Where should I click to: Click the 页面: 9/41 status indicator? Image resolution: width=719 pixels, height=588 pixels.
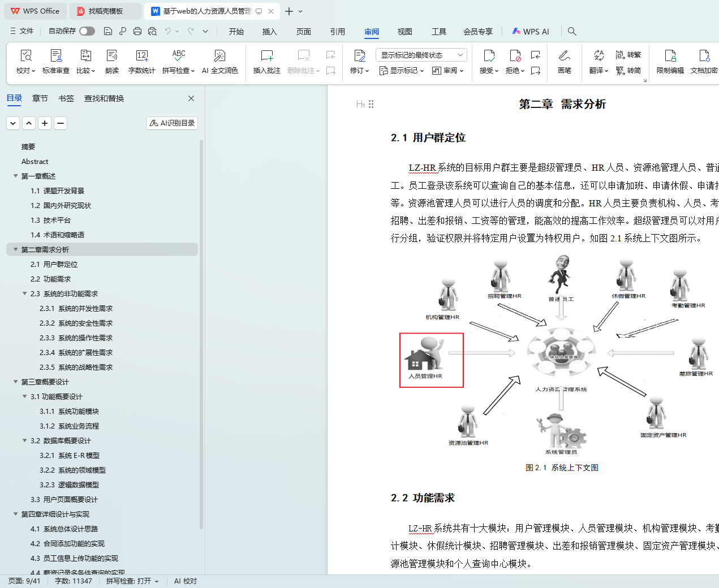pos(24,581)
